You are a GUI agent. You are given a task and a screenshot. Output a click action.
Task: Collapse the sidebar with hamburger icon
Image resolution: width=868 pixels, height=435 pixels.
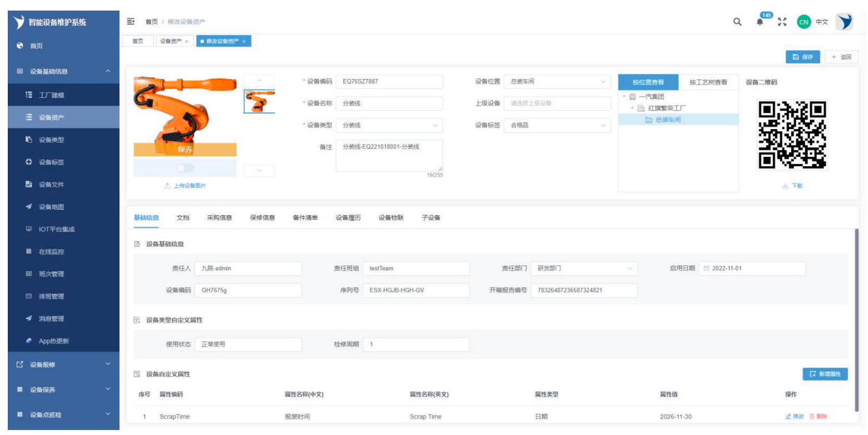(x=131, y=22)
